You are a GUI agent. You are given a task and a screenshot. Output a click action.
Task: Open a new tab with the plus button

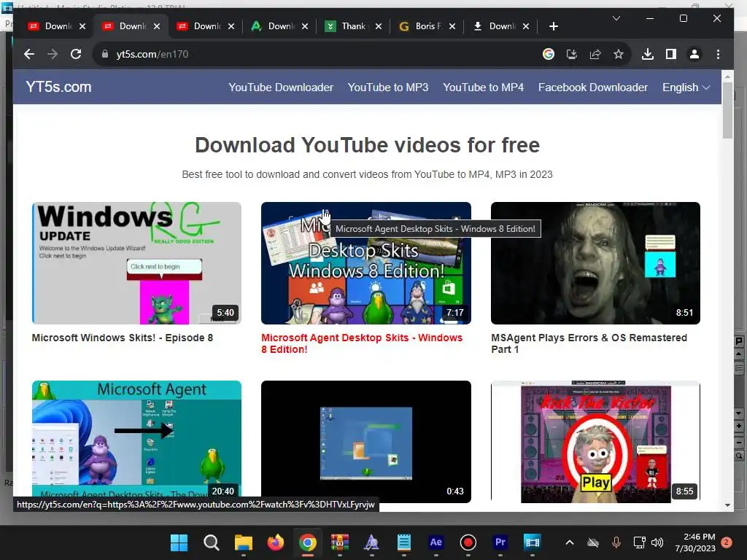click(553, 26)
